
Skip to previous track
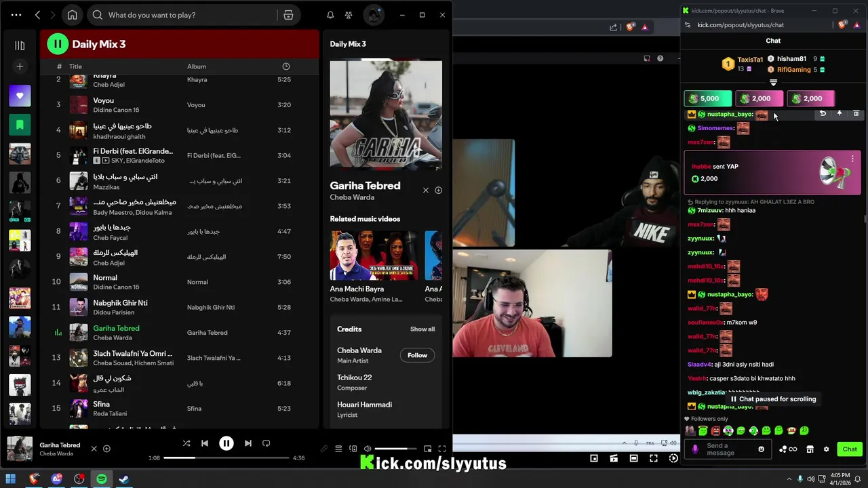click(x=205, y=443)
